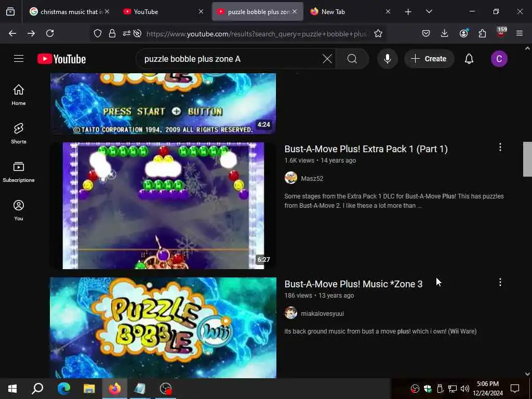Image resolution: width=532 pixels, height=399 pixels.
Task: Go forward one page
Action: tap(31, 33)
